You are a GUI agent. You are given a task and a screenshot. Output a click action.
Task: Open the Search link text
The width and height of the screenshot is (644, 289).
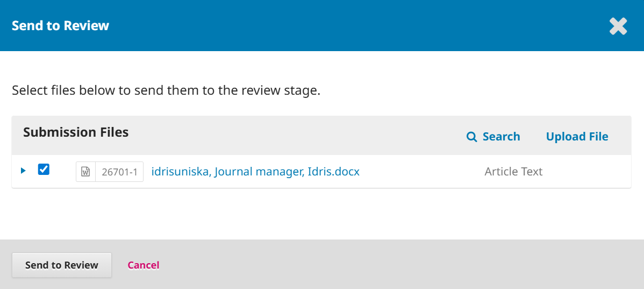pyautogui.click(x=501, y=137)
